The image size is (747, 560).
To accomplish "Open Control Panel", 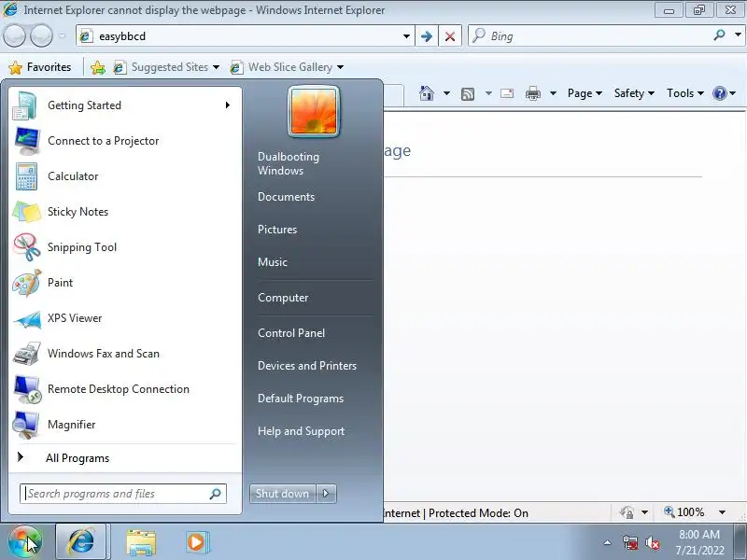I will click(291, 333).
